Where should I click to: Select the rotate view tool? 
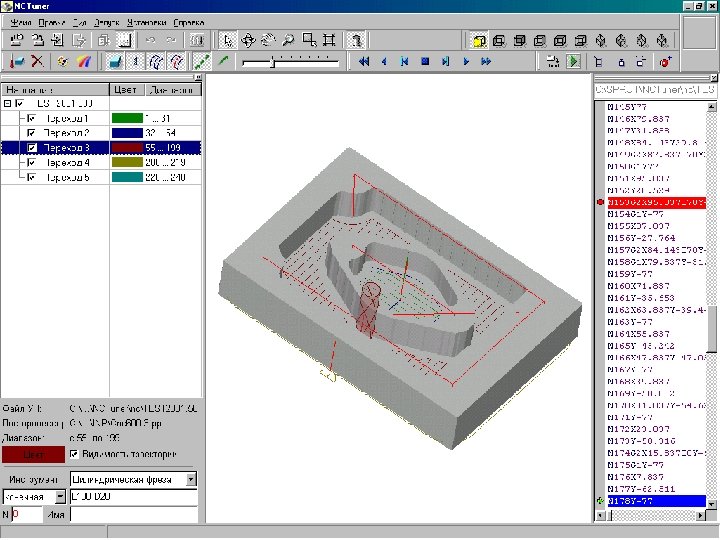point(248,40)
